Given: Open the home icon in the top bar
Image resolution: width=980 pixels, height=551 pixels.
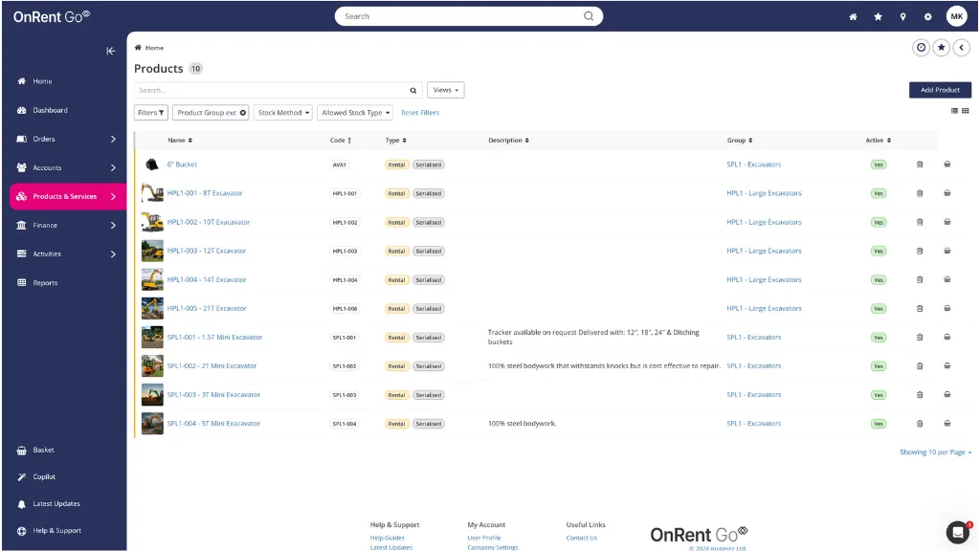Looking at the screenshot, I should [853, 17].
